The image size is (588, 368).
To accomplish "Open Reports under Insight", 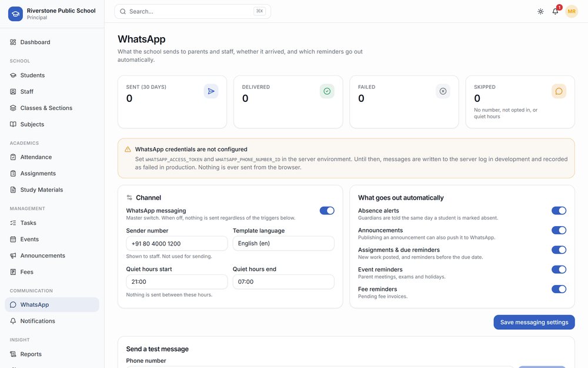I will coord(52,354).
